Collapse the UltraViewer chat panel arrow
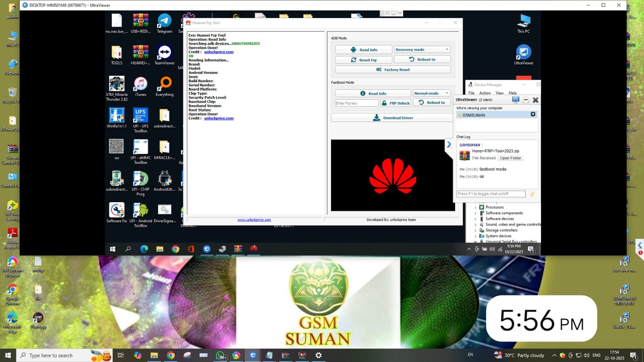Screen dimensions: 644x362 [x=449, y=145]
